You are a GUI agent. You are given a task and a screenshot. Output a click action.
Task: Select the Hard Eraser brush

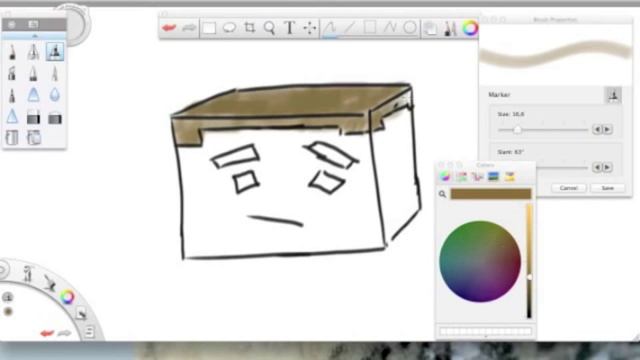coord(33,118)
